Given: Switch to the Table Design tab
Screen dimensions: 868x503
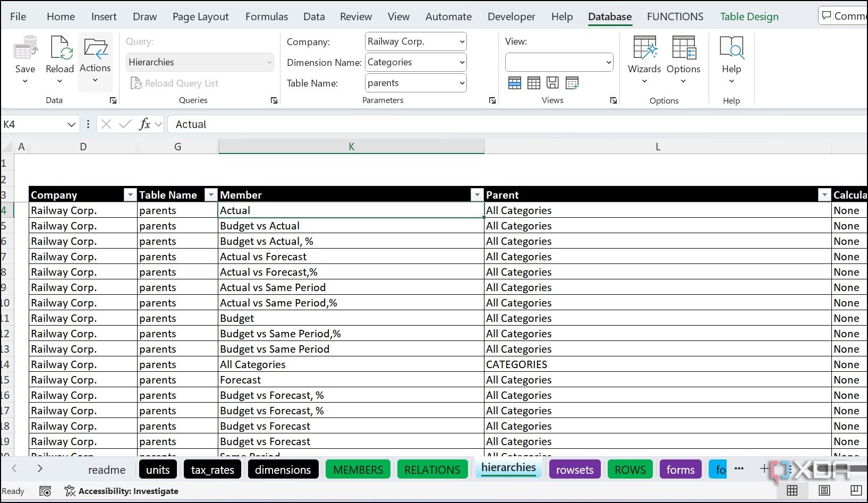Looking at the screenshot, I should [749, 16].
